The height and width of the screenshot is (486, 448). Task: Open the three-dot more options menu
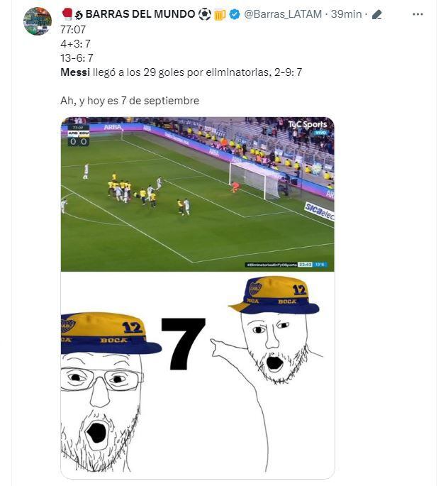tap(418, 14)
